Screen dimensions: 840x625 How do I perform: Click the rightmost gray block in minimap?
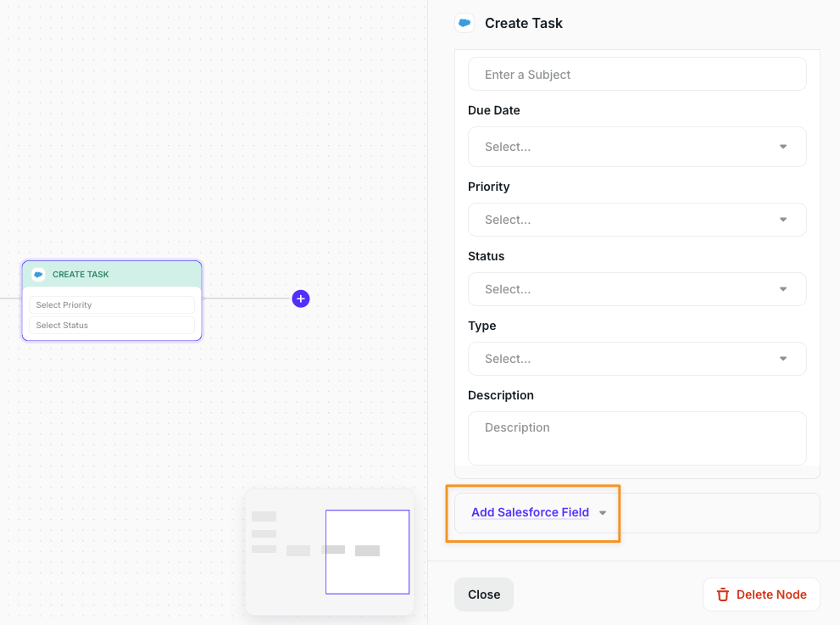pyautogui.click(x=367, y=550)
